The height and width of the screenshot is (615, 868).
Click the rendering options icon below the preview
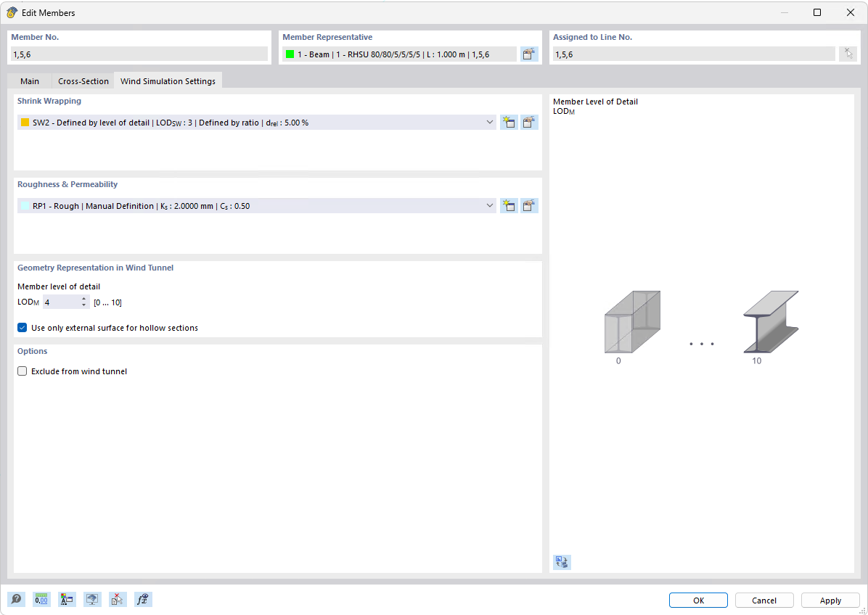click(561, 562)
